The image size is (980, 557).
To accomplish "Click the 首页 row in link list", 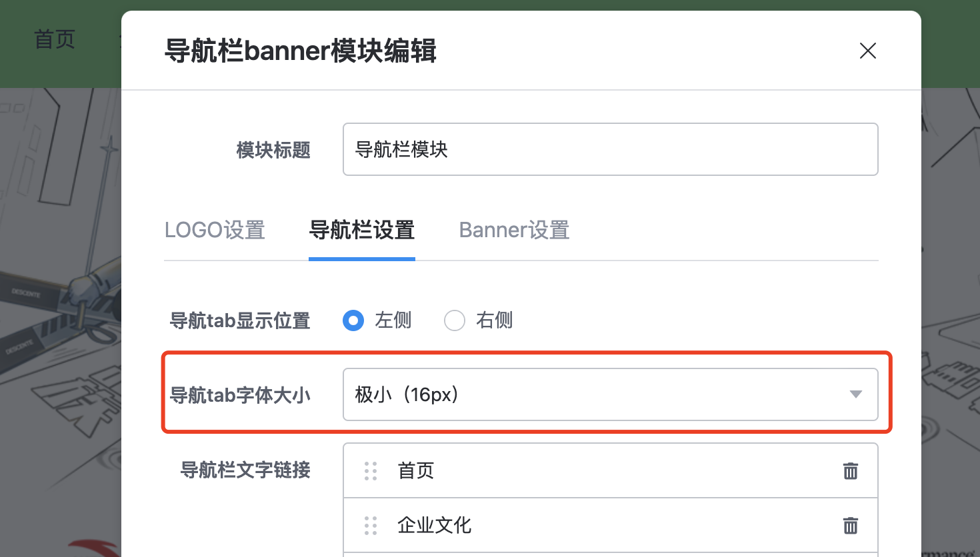I will click(610, 471).
